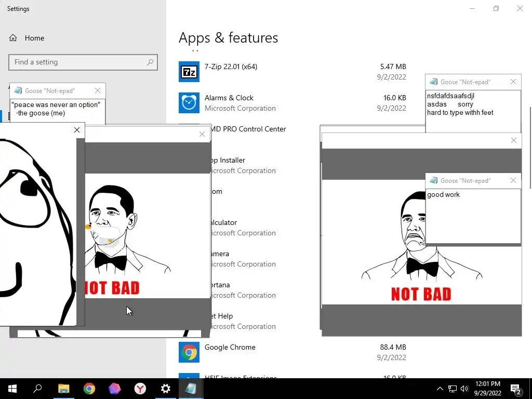Click the goose's orange beak
Screen dimensions: 532x399
88,227
